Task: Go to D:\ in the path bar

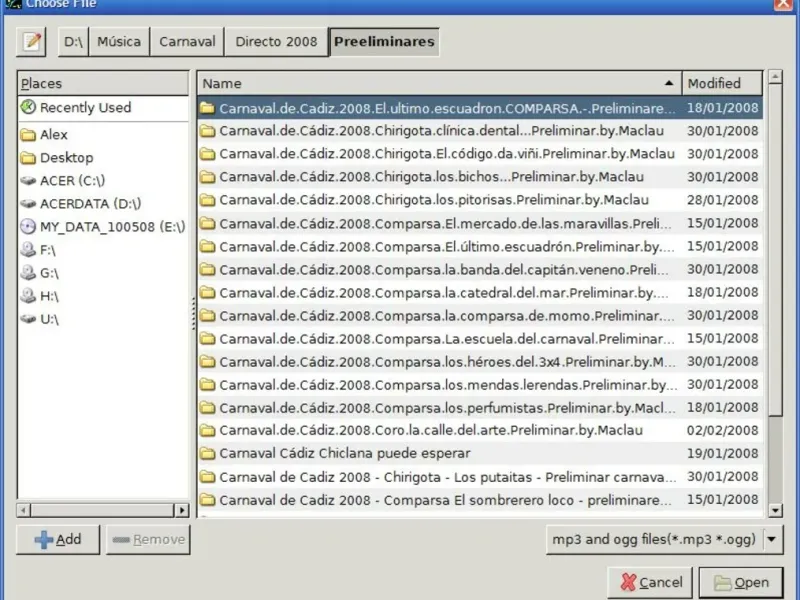Action: [73, 41]
